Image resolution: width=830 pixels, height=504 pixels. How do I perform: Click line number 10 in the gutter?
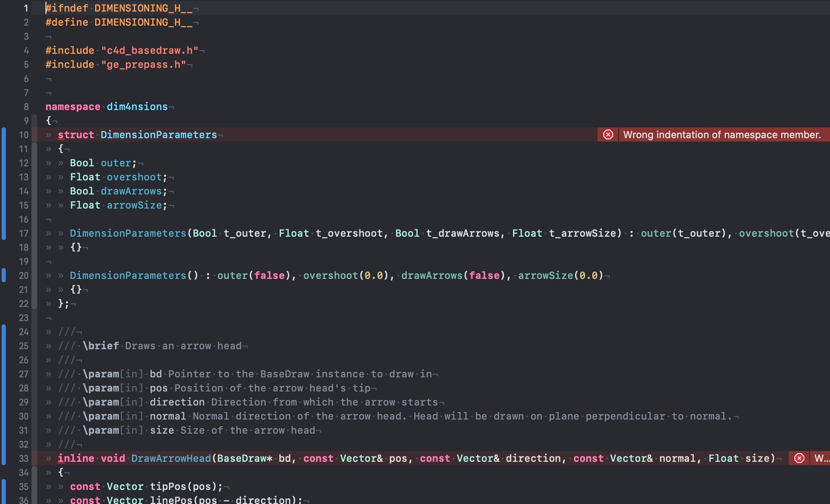pos(24,135)
